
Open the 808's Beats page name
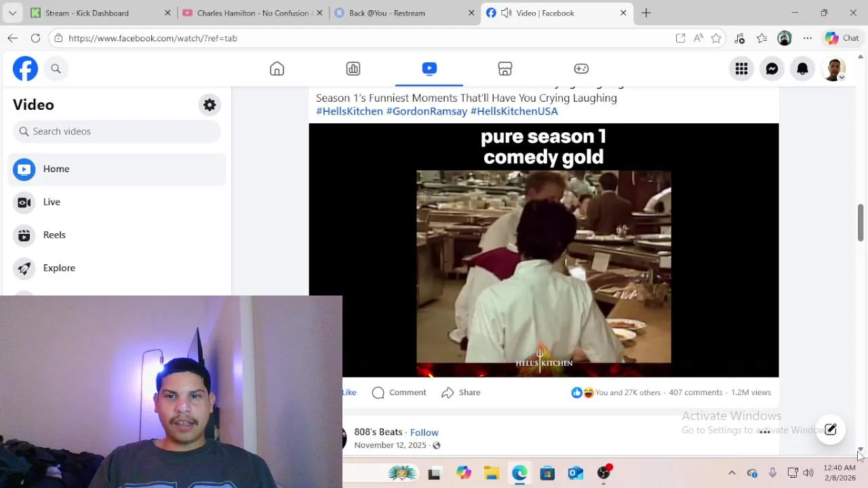click(x=378, y=432)
